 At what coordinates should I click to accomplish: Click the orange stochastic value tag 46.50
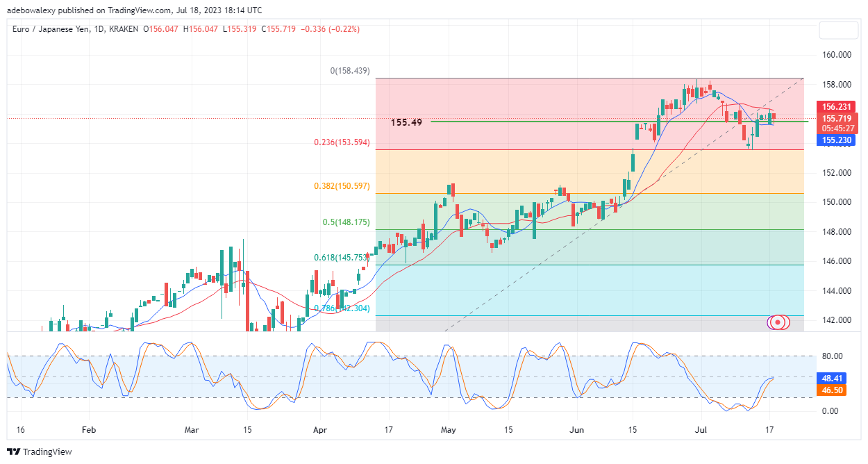[x=833, y=391]
